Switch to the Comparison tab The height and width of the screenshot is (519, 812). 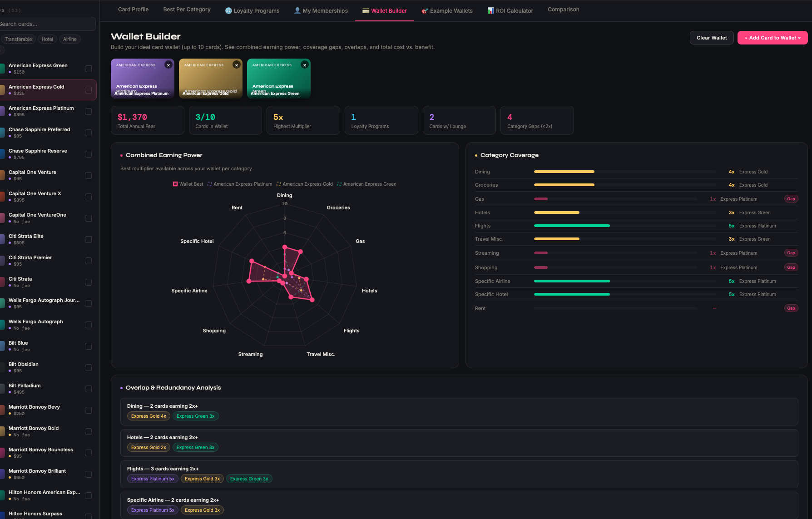tap(563, 10)
